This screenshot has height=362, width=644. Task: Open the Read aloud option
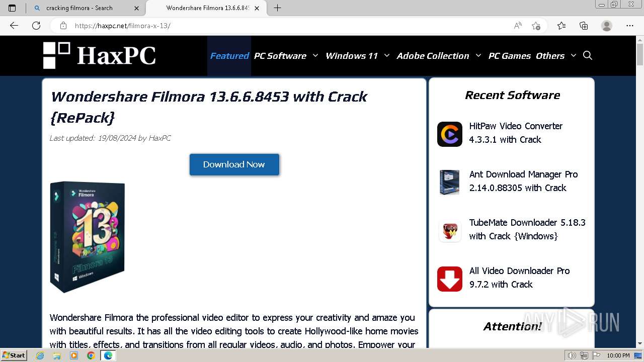click(518, 26)
